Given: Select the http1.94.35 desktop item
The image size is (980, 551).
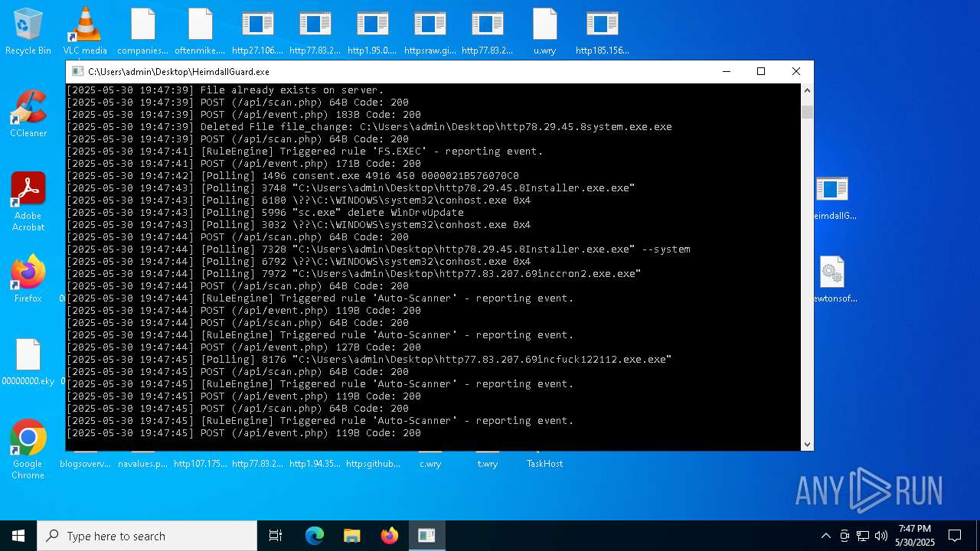Looking at the screenshot, I should pos(315,464).
